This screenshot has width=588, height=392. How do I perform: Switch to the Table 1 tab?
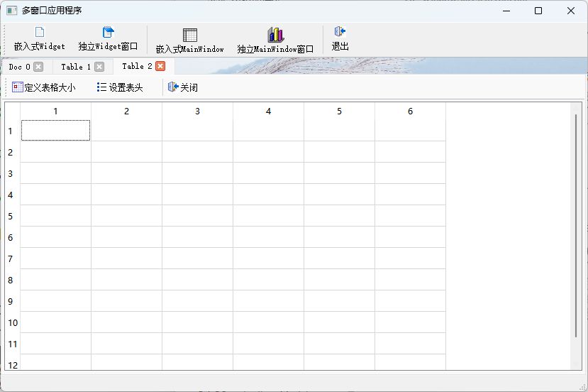[x=76, y=67]
